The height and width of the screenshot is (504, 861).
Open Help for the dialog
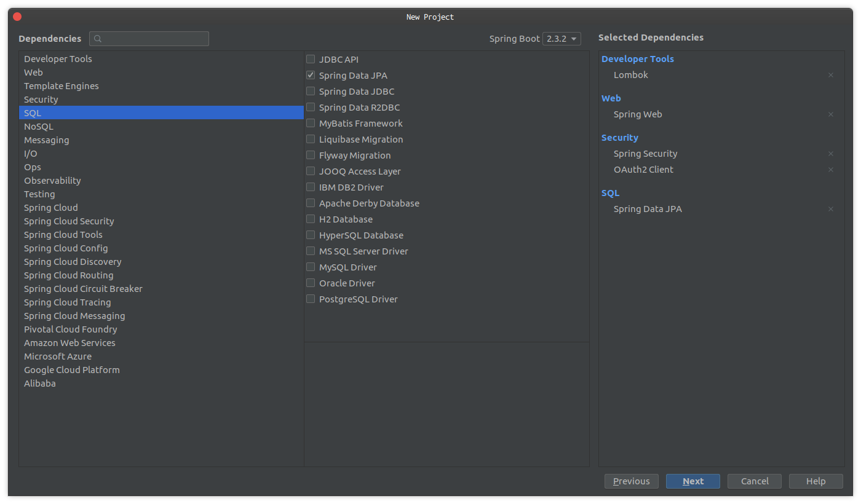tap(816, 481)
